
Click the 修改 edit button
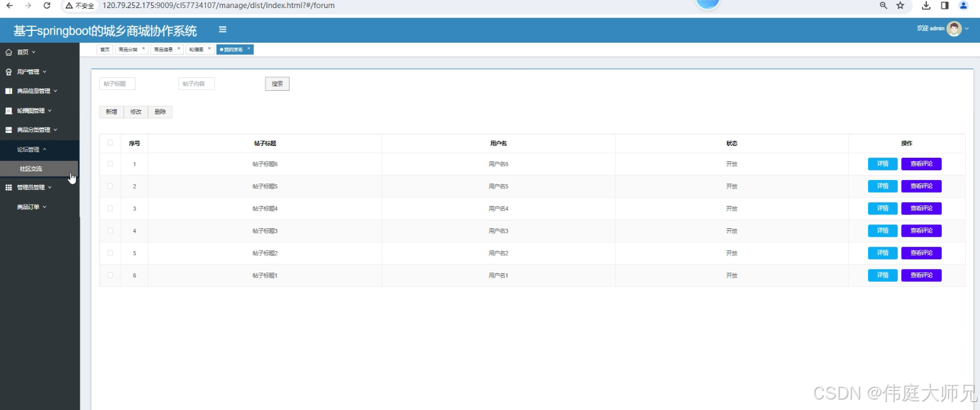[136, 112]
